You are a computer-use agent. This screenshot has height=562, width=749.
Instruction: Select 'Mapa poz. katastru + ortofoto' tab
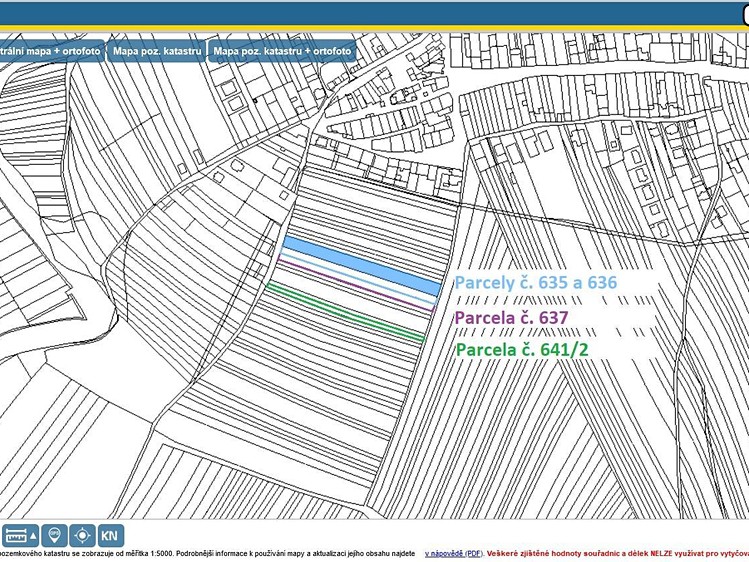pos(282,51)
